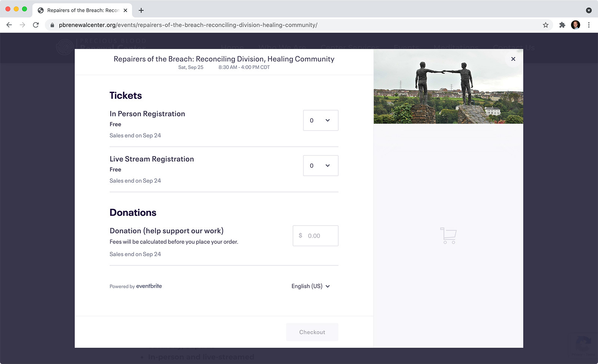This screenshot has height=364, width=598.
Task: Click the browser back arrow
Action: click(9, 25)
